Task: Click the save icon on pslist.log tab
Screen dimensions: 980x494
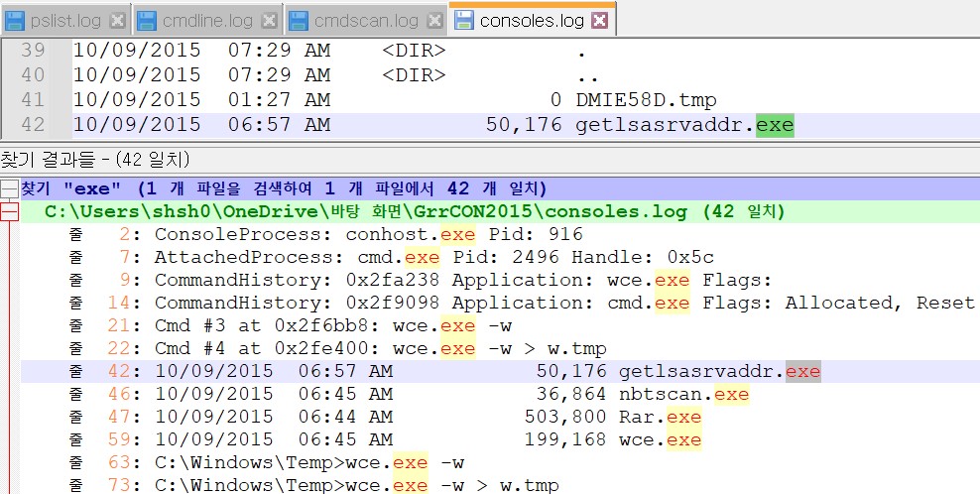Action: (x=14, y=21)
